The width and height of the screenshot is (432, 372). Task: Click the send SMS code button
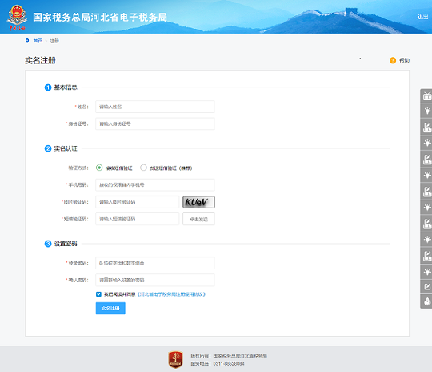pos(198,219)
